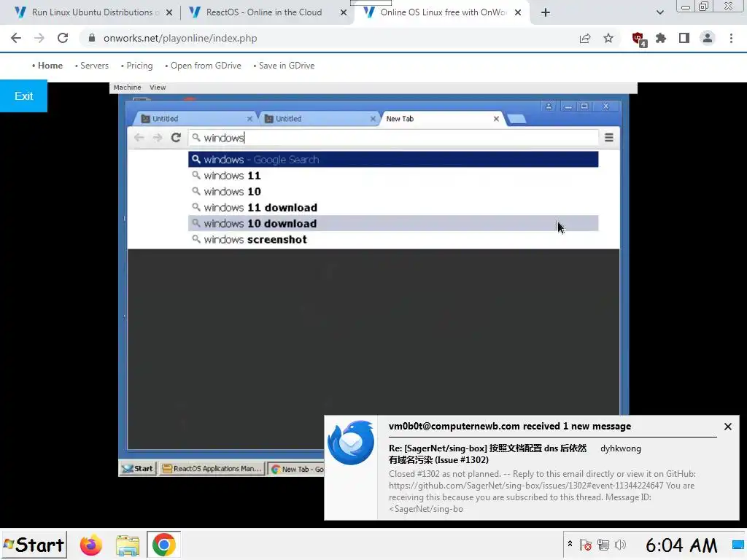This screenshot has width=747, height=560.
Task: Open ReactOS Applications Manager taskbar item
Action: (212, 469)
